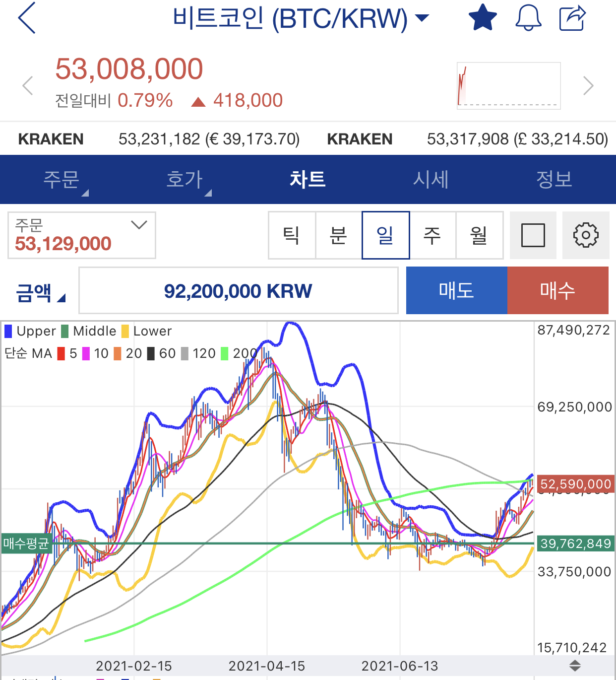Tap the 39,762,849 average price tag

[575, 544]
